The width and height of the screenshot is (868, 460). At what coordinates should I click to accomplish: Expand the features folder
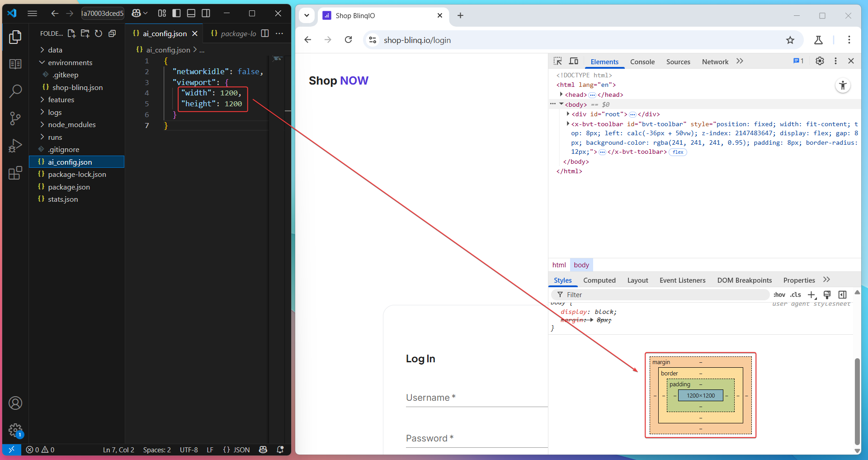click(61, 100)
